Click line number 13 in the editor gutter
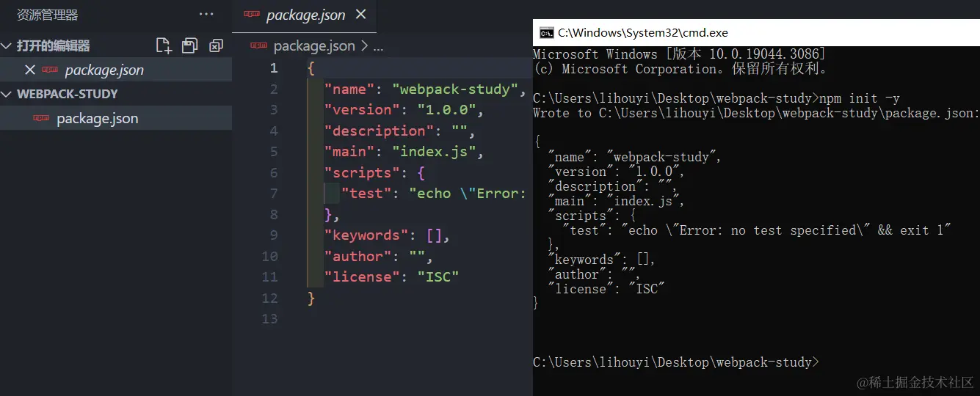 point(270,319)
